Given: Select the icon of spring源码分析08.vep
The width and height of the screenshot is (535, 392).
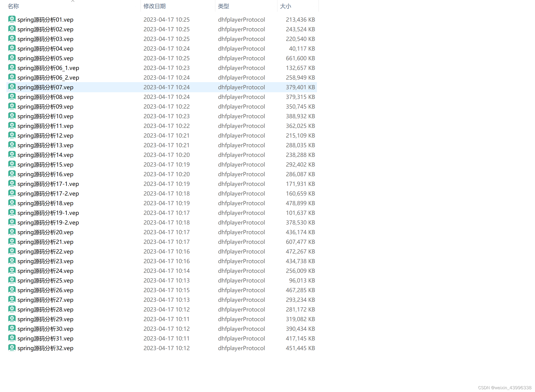Looking at the screenshot, I should (12, 97).
